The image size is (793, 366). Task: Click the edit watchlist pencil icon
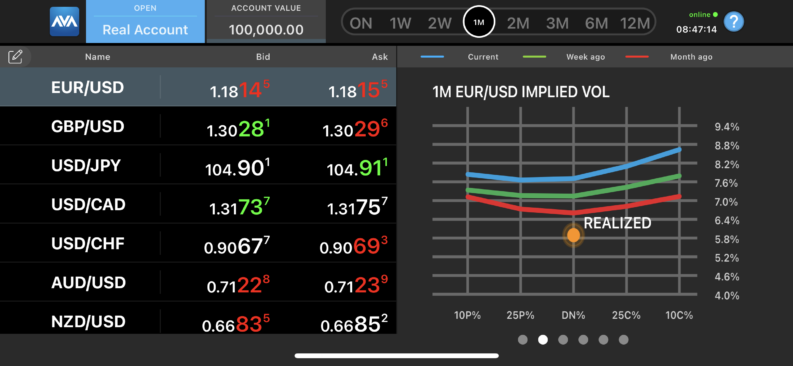point(15,57)
